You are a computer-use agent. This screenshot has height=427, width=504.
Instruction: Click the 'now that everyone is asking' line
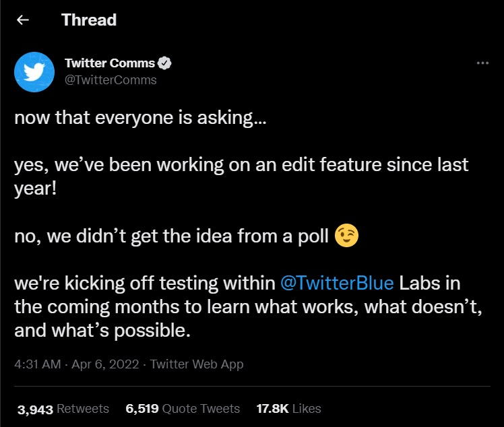[x=140, y=118]
